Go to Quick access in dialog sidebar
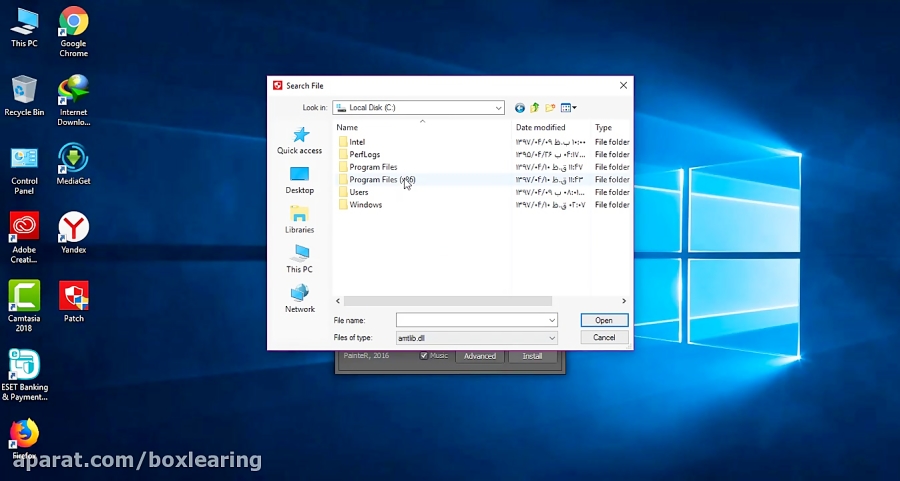The image size is (900, 481). pyautogui.click(x=300, y=141)
